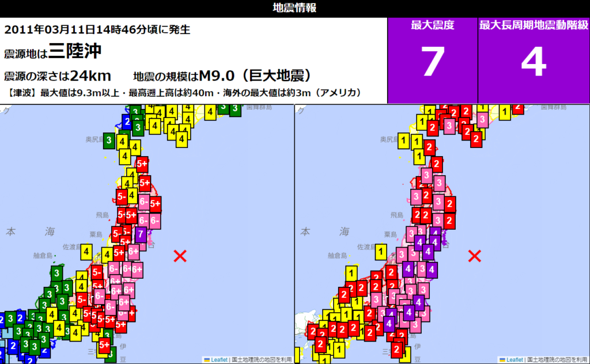Click the blue 2 marker at top of left map
Viewport: 590px width, 364px height.
(127, 121)
